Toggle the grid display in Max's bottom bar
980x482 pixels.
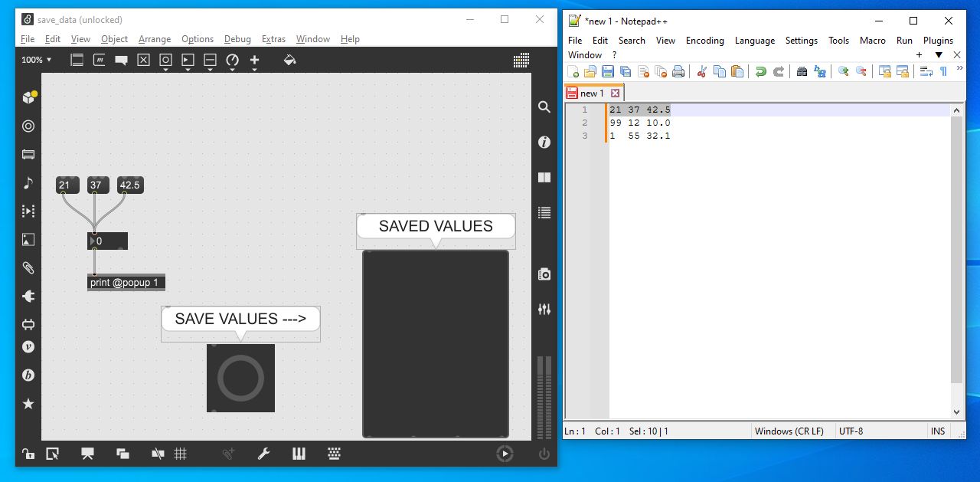181,454
